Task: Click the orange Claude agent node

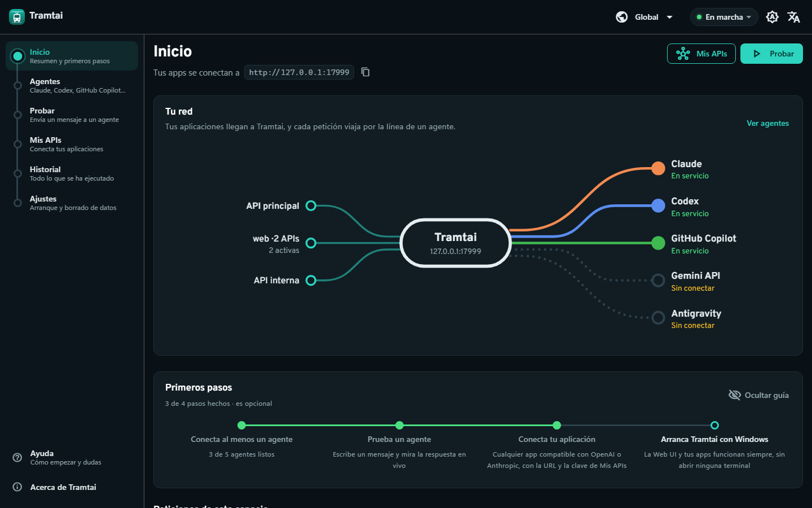Action: pos(658,168)
